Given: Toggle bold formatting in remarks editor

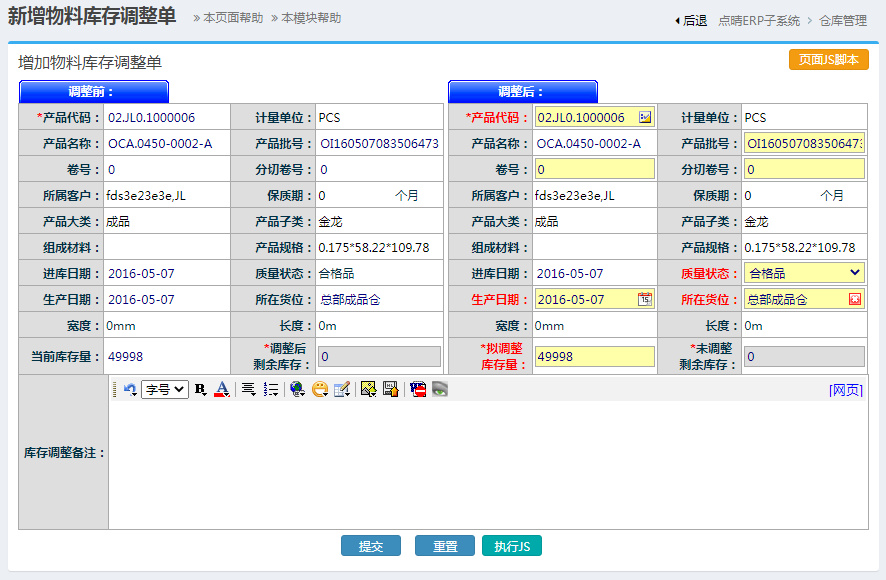Looking at the screenshot, I should [x=200, y=390].
